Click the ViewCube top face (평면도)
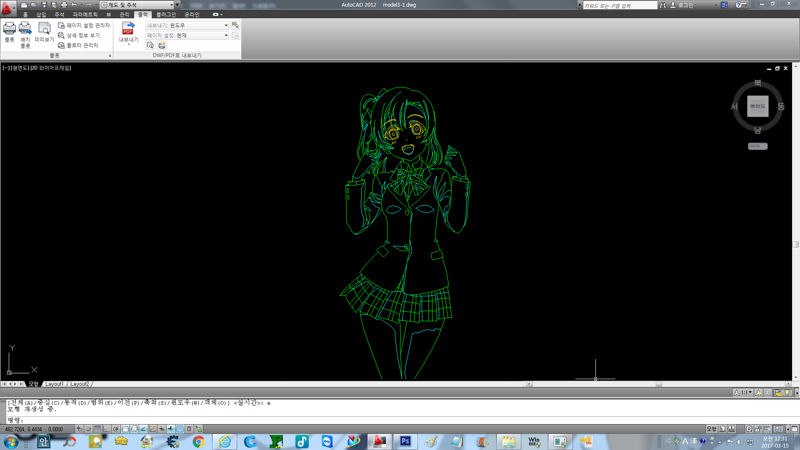 [758, 106]
